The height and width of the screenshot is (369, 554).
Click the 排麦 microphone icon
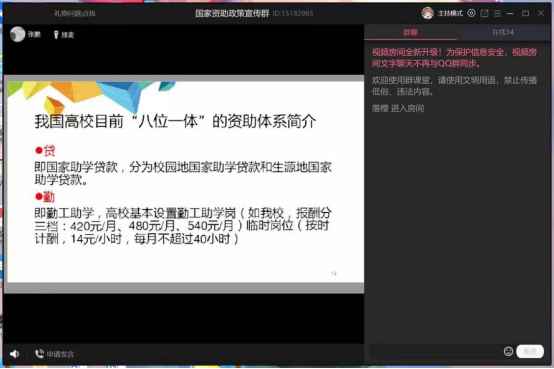click(x=56, y=35)
